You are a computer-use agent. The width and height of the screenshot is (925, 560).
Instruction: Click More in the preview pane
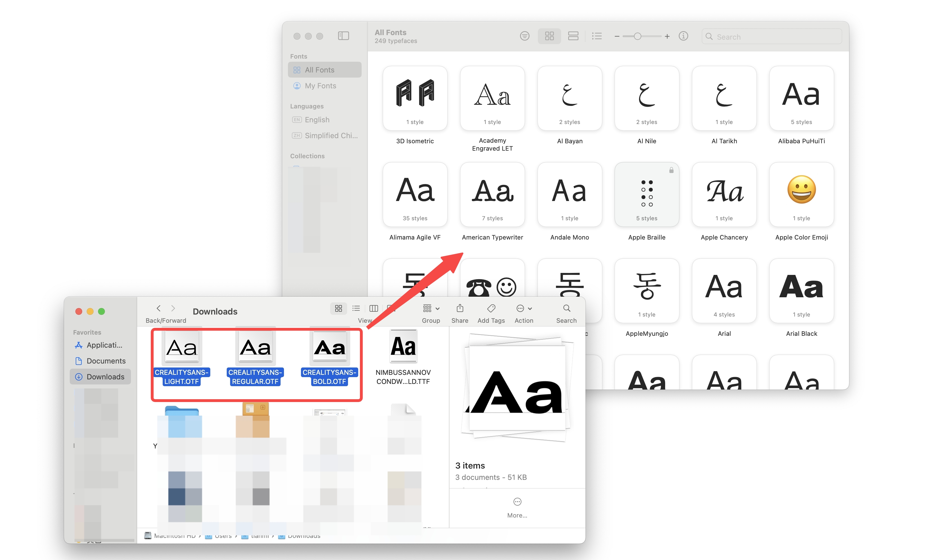point(517,502)
